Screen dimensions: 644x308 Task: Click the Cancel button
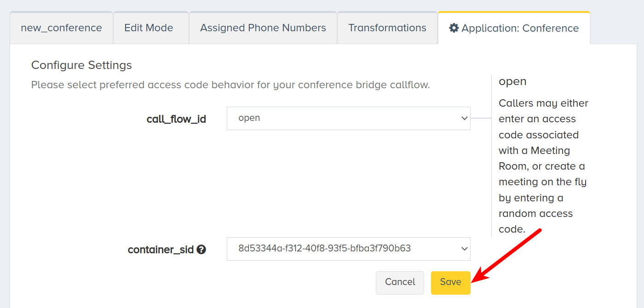(x=400, y=282)
